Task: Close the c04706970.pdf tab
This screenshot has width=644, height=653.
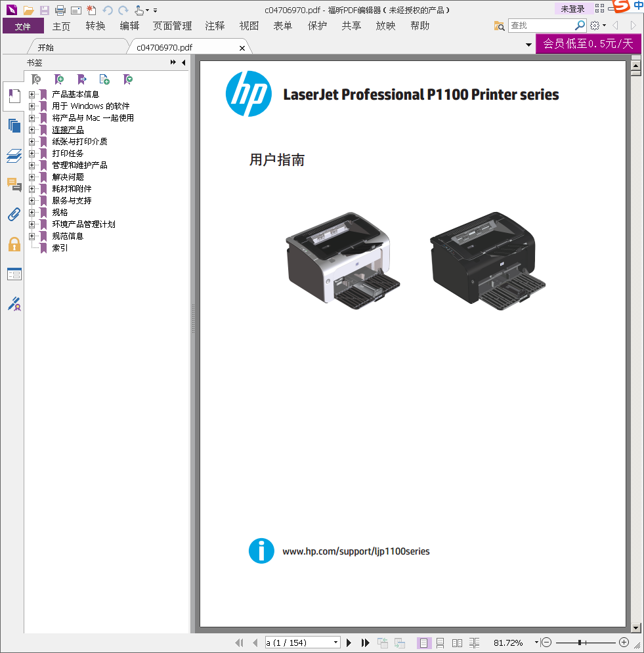Action: 242,48
